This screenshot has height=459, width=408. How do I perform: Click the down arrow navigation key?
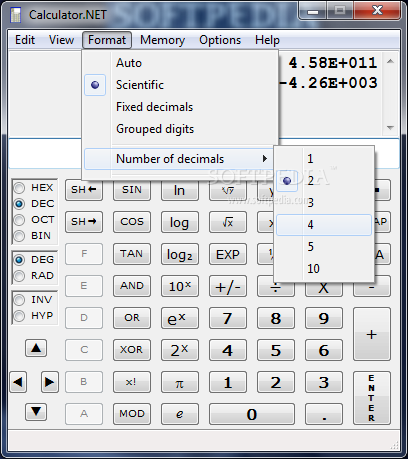click(x=36, y=412)
